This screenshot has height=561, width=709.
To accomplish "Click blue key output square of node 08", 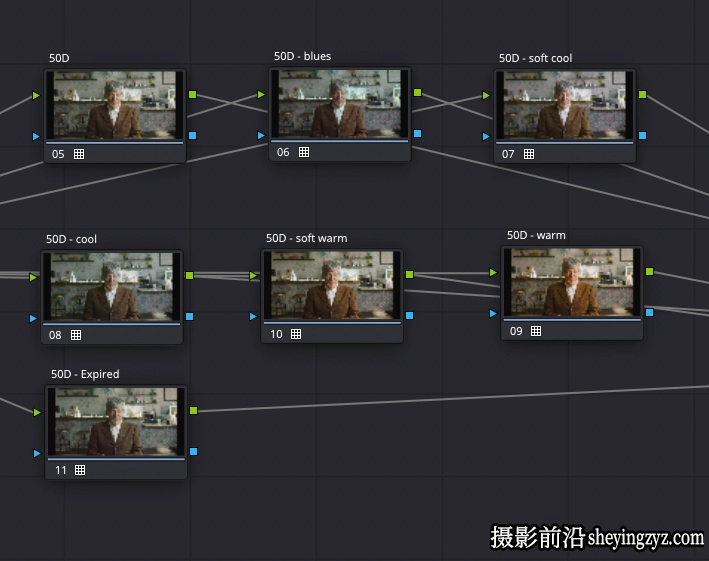I will click(x=189, y=316).
